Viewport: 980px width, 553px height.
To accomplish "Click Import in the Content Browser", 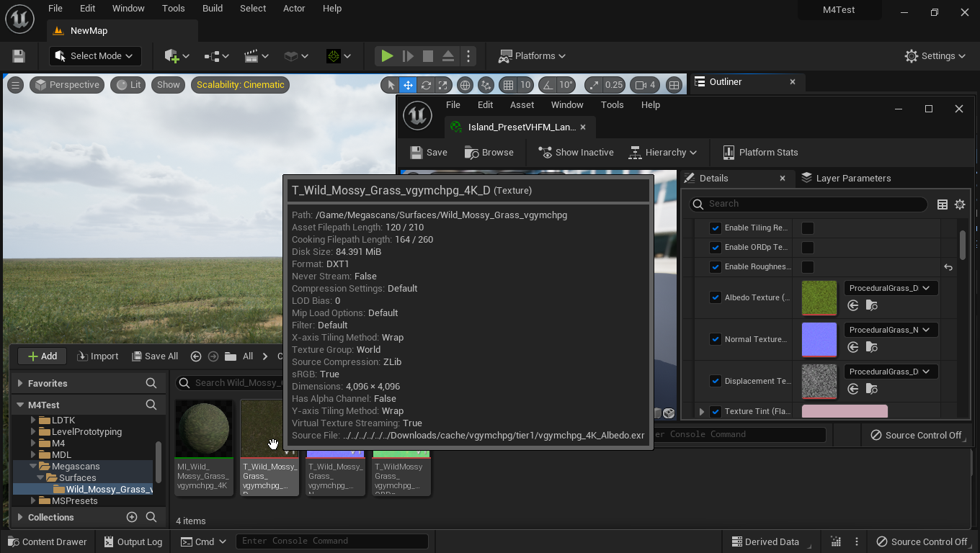I will (x=98, y=356).
